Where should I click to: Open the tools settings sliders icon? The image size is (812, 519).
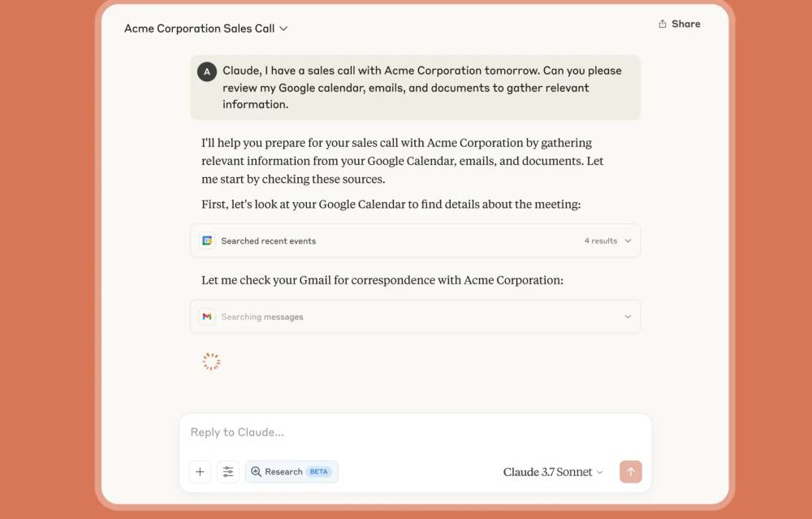[x=228, y=472]
